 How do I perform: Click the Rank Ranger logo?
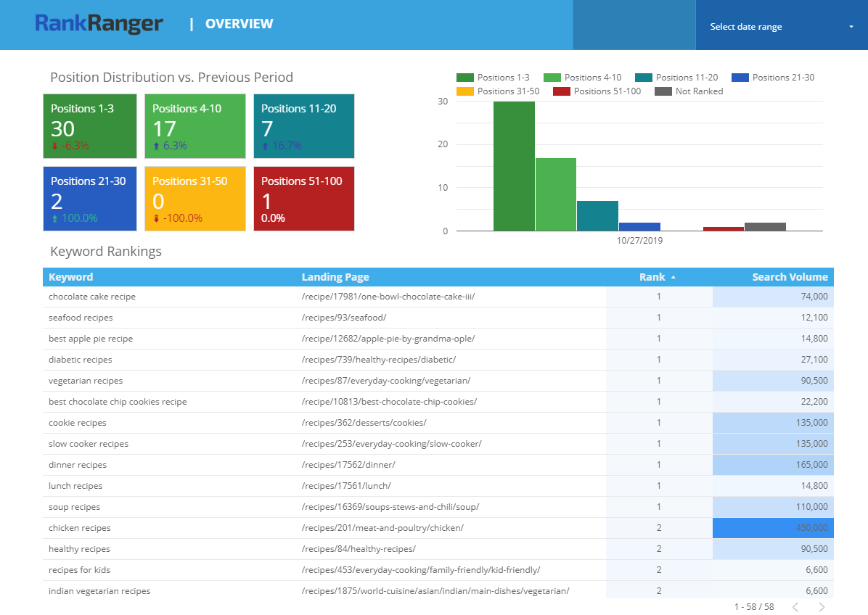coord(99,24)
